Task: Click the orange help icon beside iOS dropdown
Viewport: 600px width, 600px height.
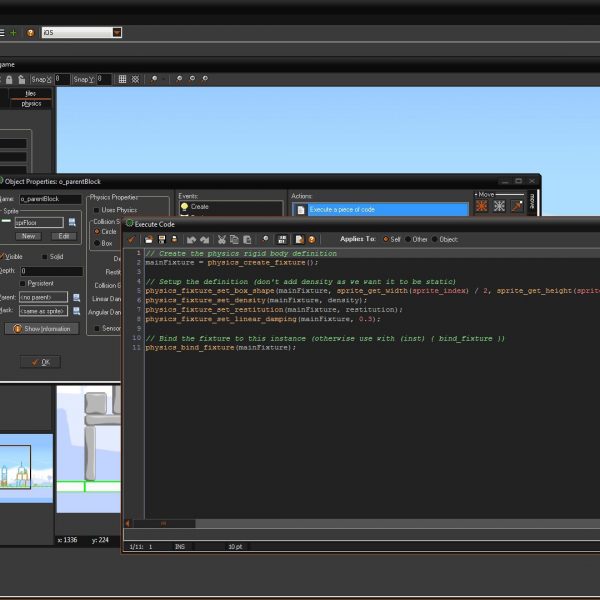Action: [30, 32]
